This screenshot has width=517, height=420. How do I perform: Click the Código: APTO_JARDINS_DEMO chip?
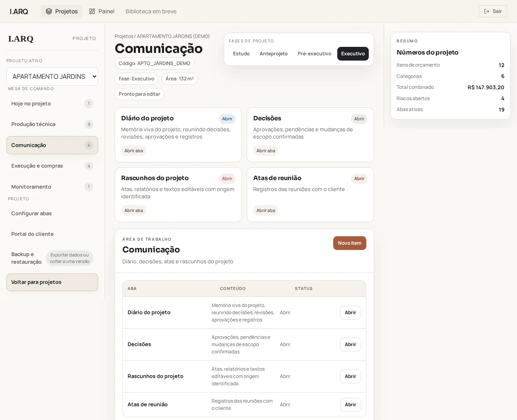pyautogui.click(x=154, y=63)
